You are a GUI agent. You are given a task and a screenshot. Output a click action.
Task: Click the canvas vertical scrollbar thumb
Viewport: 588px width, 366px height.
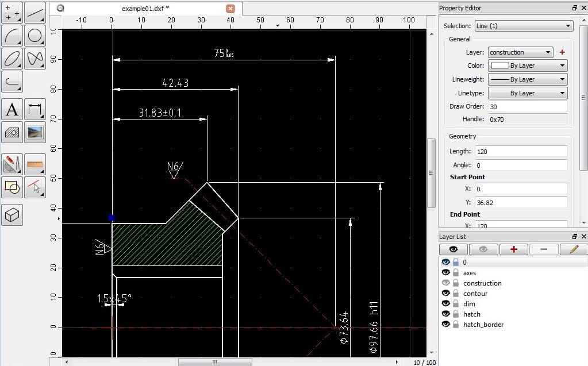tap(431, 173)
